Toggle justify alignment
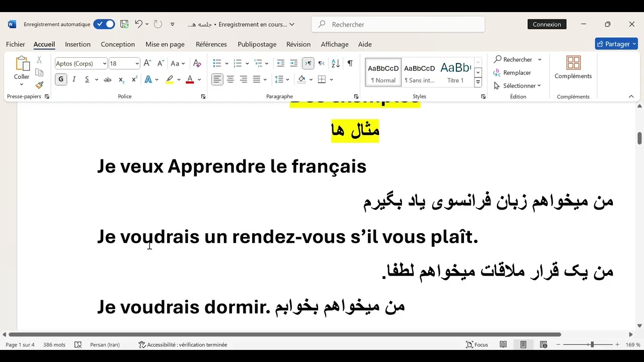644x362 pixels. point(257,79)
